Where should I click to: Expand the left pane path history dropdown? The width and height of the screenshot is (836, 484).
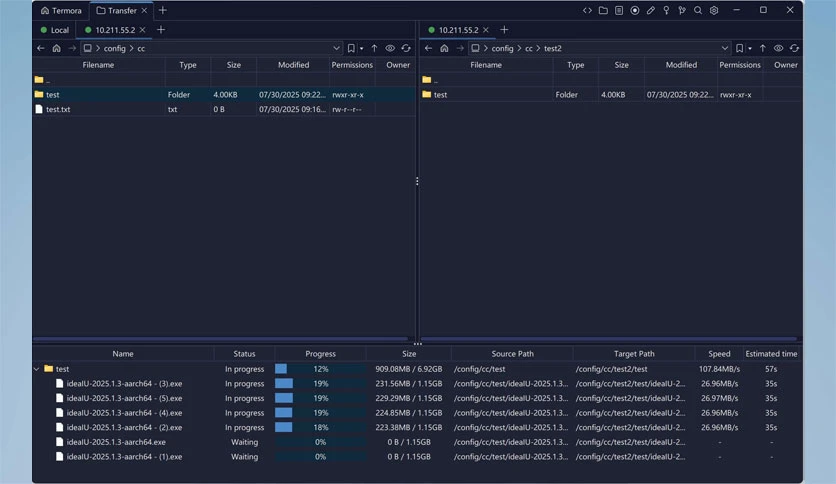336,48
